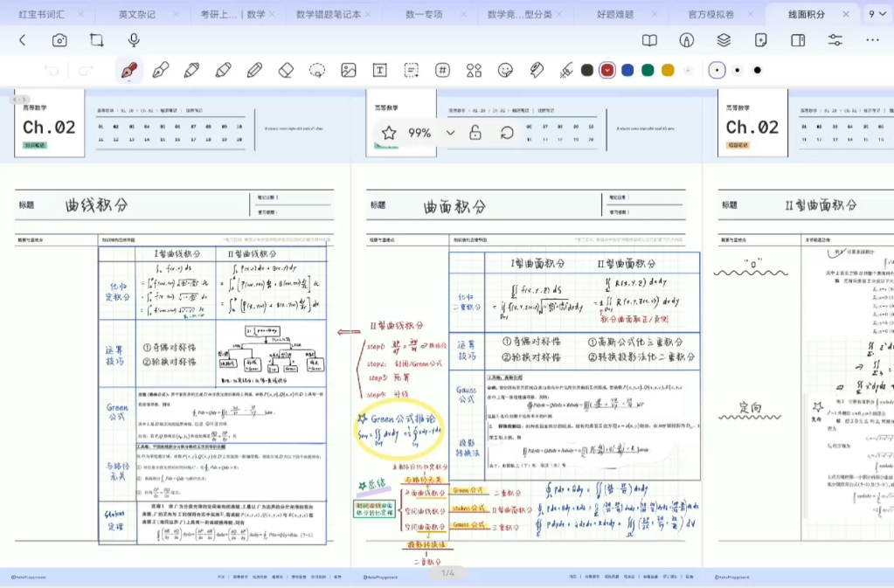The image size is (894, 588).
Task: Switch to the 好题难题 tab
Action: tap(615, 14)
